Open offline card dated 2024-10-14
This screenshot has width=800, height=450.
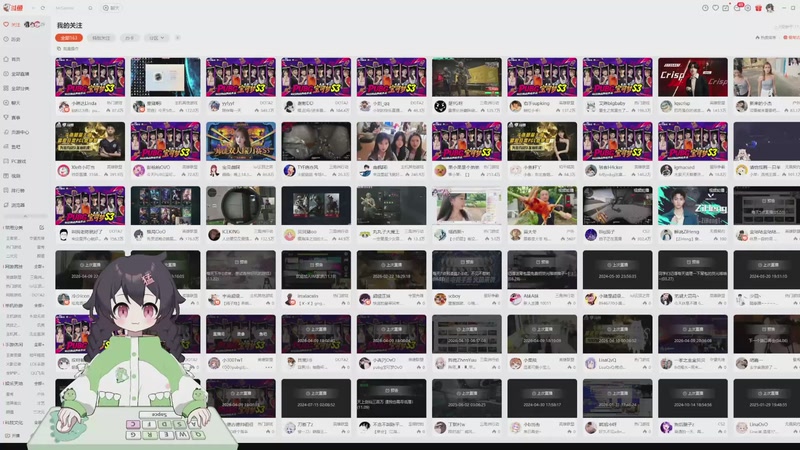(693, 398)
